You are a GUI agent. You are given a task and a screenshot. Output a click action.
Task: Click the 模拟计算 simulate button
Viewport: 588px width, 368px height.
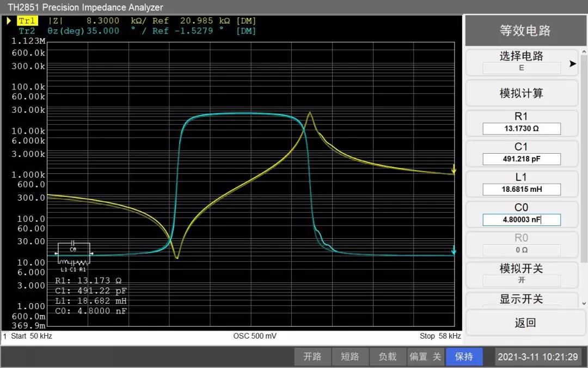pos(522,93)
